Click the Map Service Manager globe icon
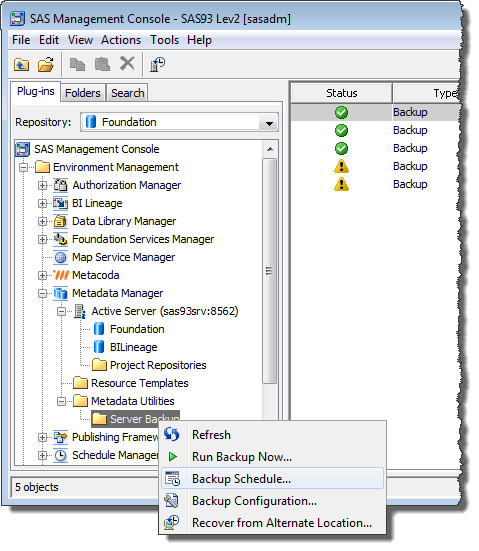The image size is (479, 551). point(60,257)
